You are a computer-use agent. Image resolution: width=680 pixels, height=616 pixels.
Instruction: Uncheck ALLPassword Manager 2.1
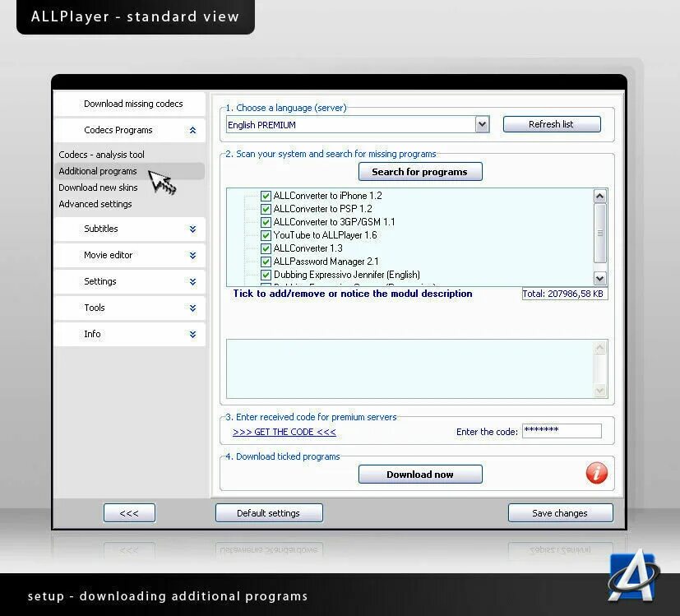(x=266, y=262)
